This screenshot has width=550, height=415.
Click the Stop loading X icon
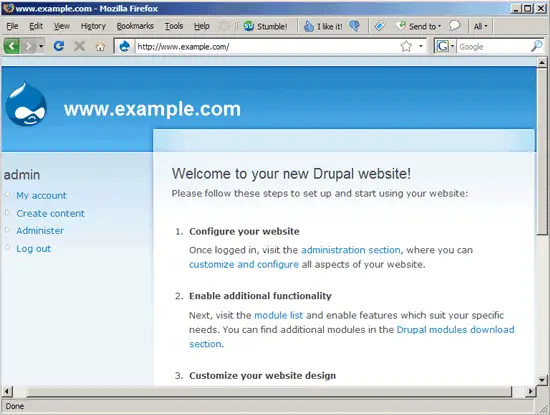point(80,46)
